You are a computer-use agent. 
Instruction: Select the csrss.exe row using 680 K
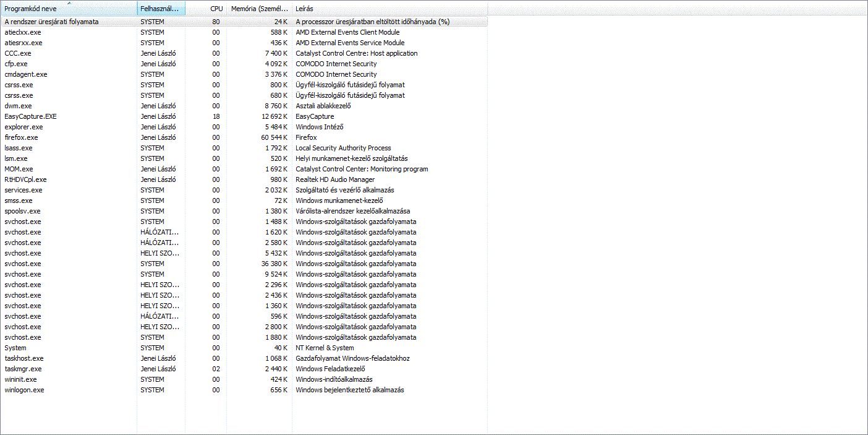coord(244,95)
